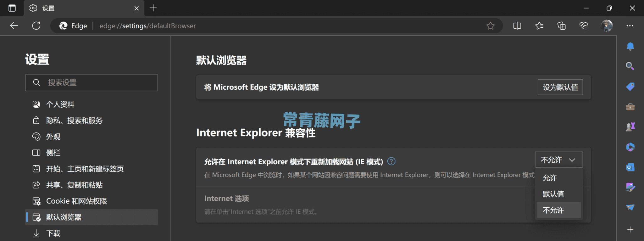The height and width of the screenshot is (241, 644).
Task: Open 外观 settings
Action: (92, 137)
